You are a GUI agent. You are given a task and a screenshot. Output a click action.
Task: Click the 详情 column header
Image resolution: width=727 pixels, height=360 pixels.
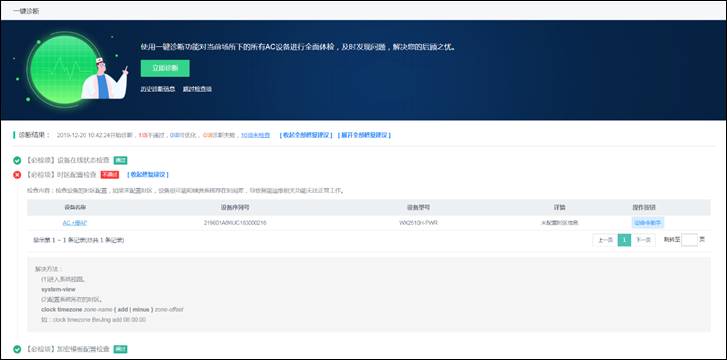coord(560,207)
